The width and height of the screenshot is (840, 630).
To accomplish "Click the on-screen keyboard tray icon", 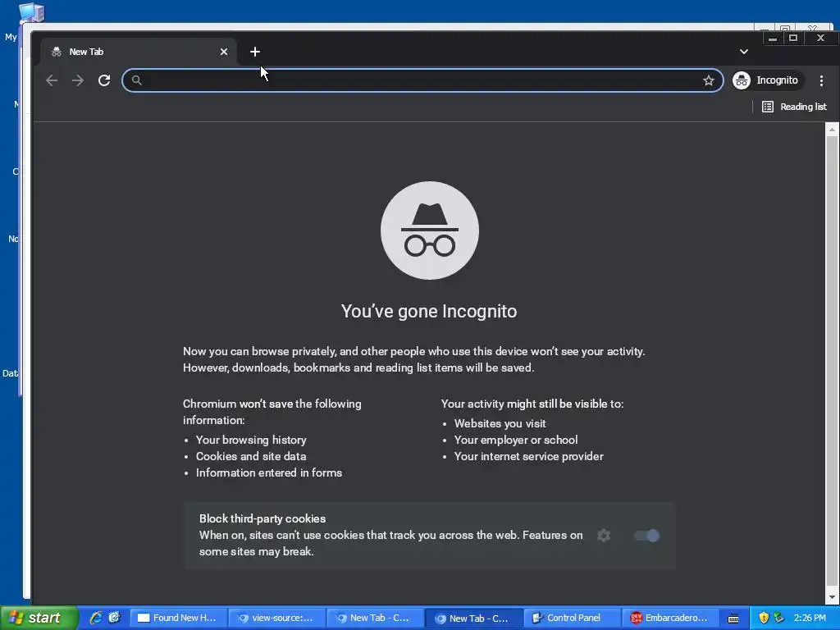I will coord(733,619).
